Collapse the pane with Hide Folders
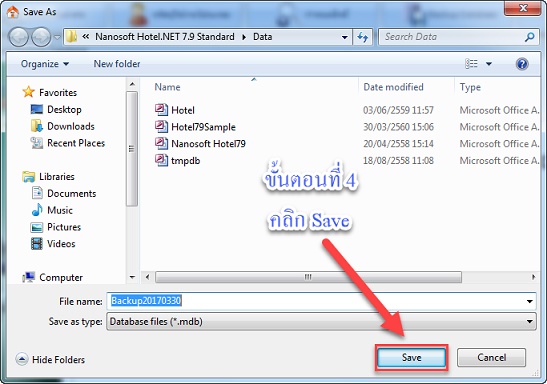 (51, 360)
